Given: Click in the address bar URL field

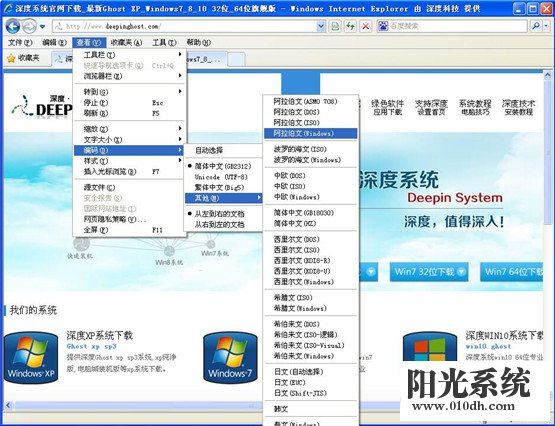Looking at the screenshot, I should tap(185, 26).
